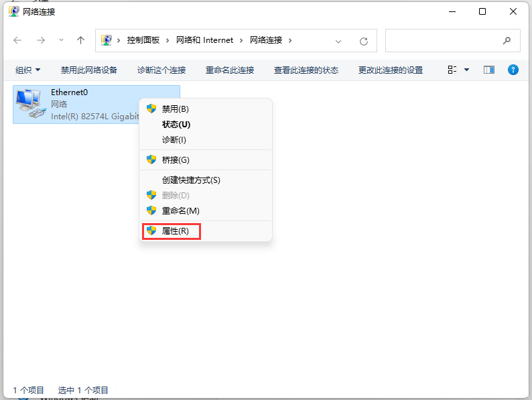Open the recent locations dropdown arrow

[62, 40]
